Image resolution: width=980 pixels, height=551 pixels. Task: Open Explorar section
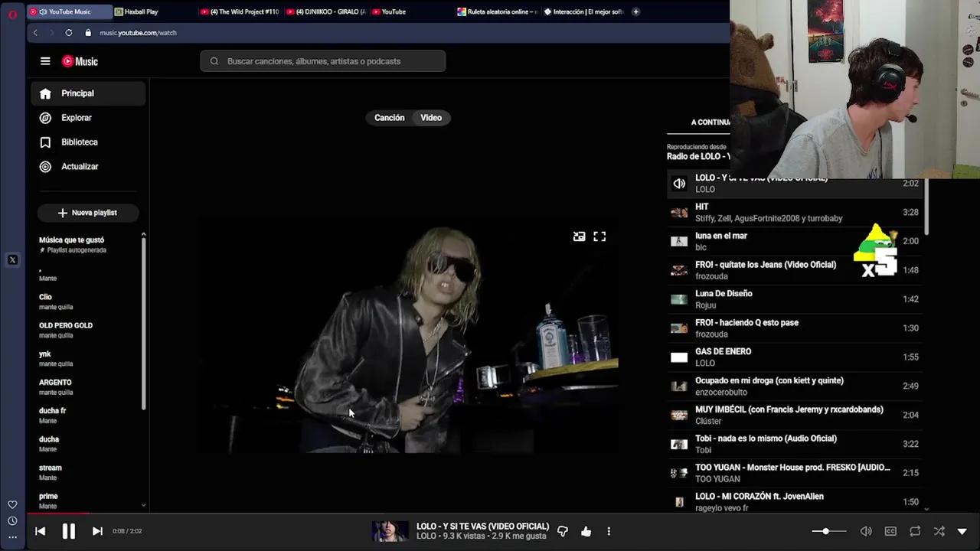88,118
